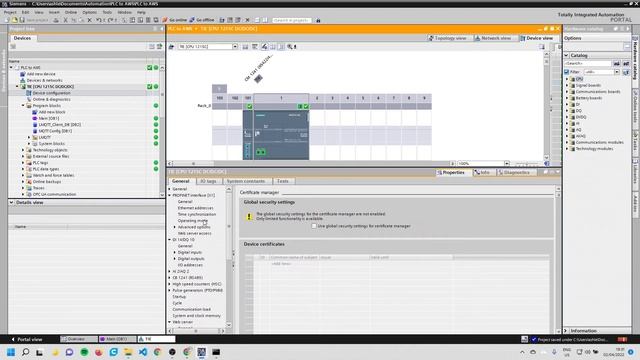Switch to Network view tab
640x360 pixels.
492,38
